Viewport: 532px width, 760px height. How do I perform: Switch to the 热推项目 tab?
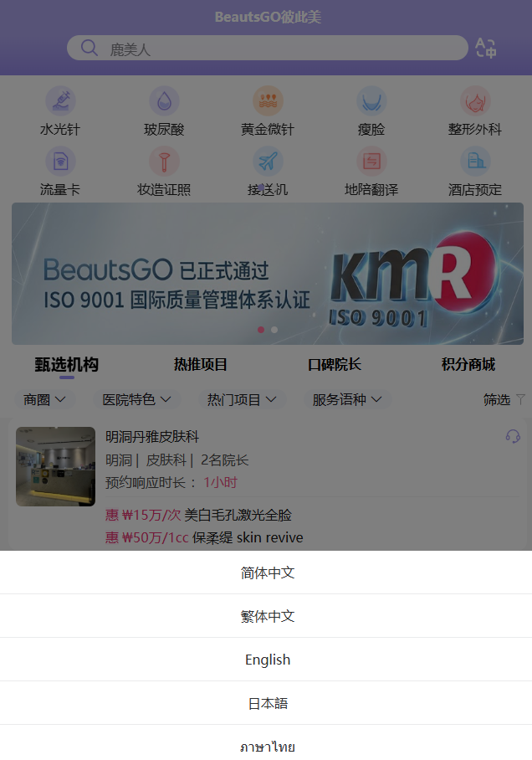point(201,364)
